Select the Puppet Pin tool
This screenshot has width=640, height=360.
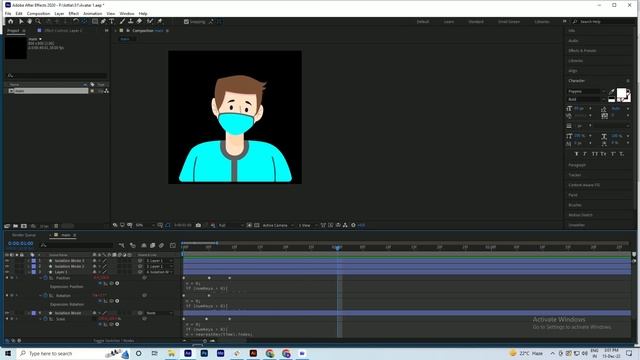(x=160, y=22)
